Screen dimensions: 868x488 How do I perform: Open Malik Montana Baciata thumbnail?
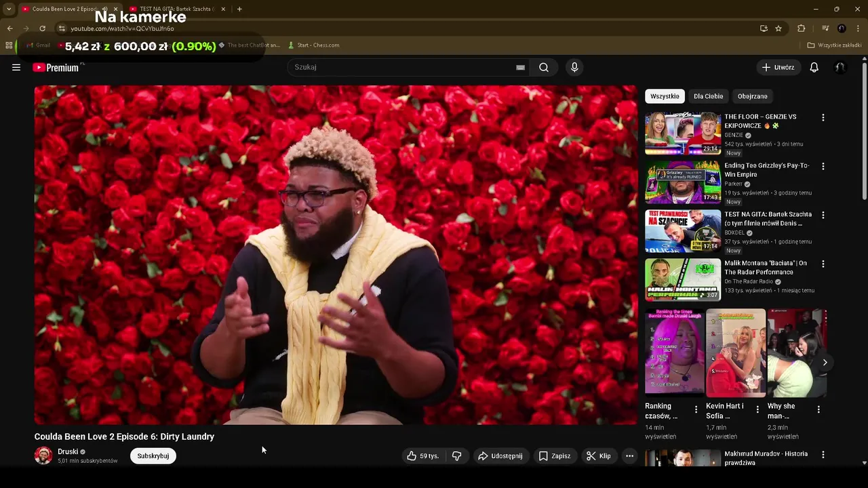[683, 280]
